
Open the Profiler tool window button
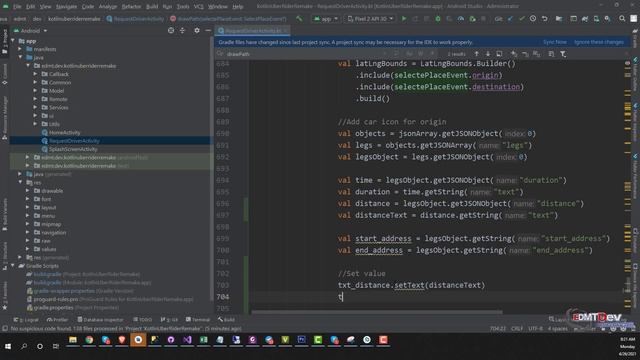pos(58,320)
